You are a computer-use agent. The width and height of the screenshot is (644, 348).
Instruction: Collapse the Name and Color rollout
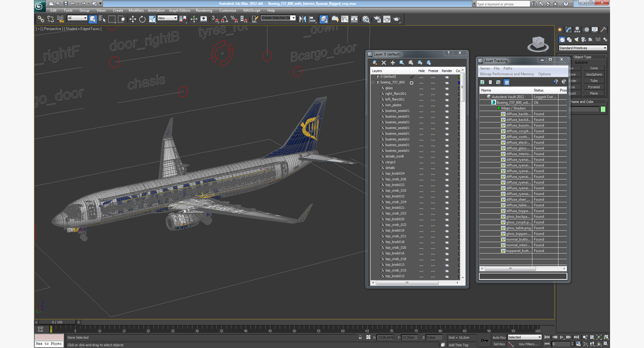pos(582,102)
